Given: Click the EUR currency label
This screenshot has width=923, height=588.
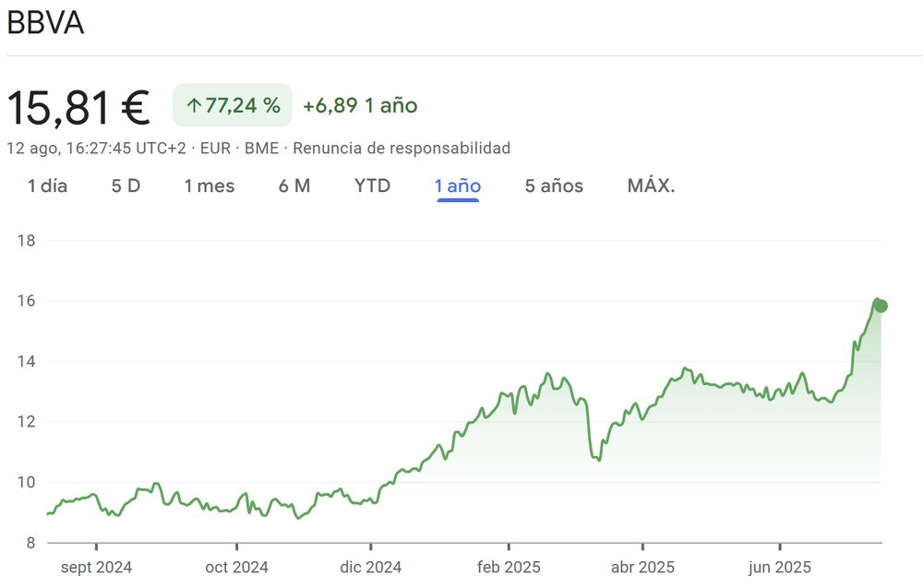Looking at the screenshot, I should point(215,149).
